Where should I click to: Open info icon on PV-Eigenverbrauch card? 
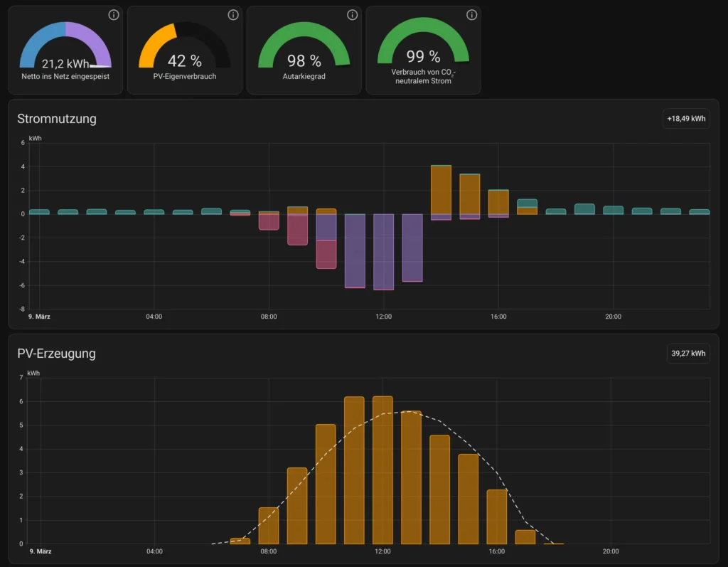(233, 15)
